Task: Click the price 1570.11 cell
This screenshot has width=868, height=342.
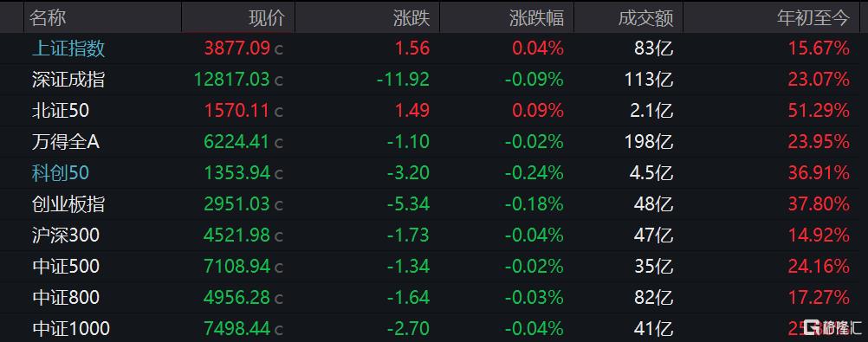Action: point(237,111)
